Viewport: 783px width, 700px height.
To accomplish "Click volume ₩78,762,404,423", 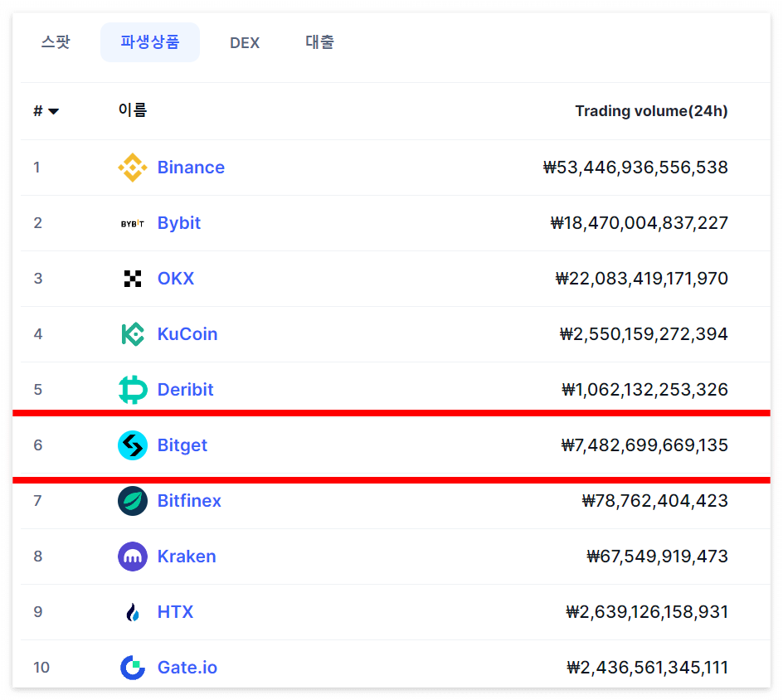I will (x=654, y=501).
